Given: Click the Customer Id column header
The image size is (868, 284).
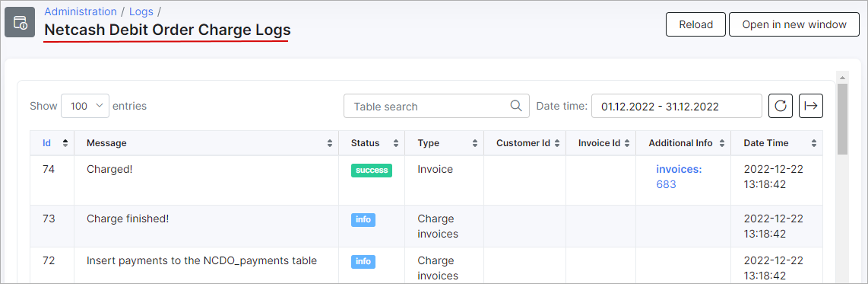Looking at the screenshot, I should pyautogui.click(x=524, y=143).
